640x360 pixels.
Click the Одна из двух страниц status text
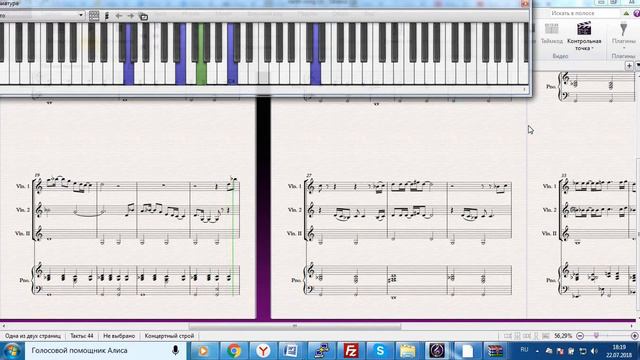coord(33,336)
